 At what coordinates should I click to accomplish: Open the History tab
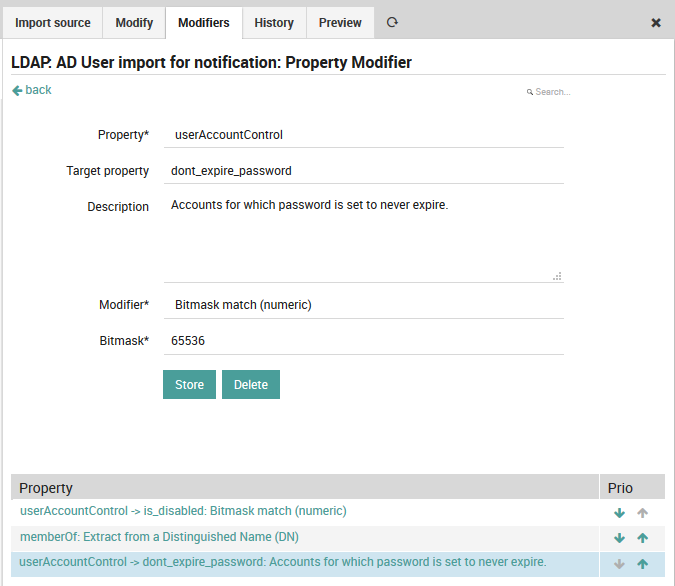click(274, 23)
